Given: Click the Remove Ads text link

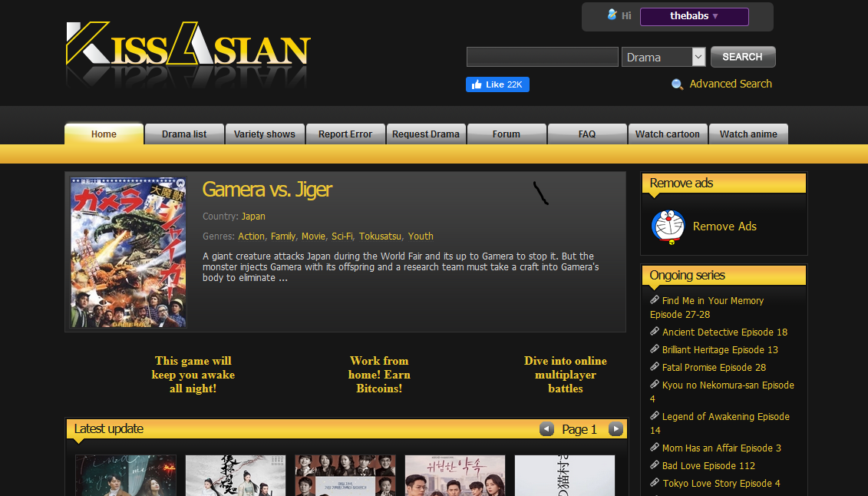Looking at the screenshot, I should coord(724,227).
